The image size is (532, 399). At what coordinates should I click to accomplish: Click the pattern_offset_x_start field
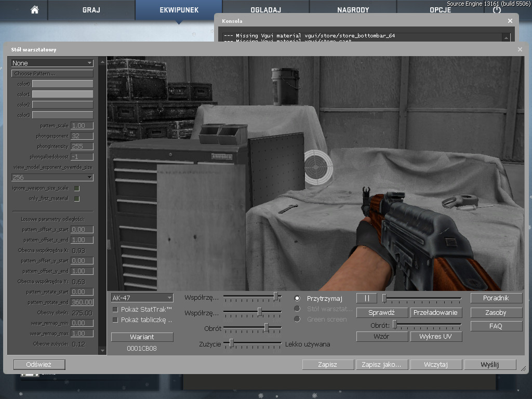pyautogui.click(x=82, y=230)
